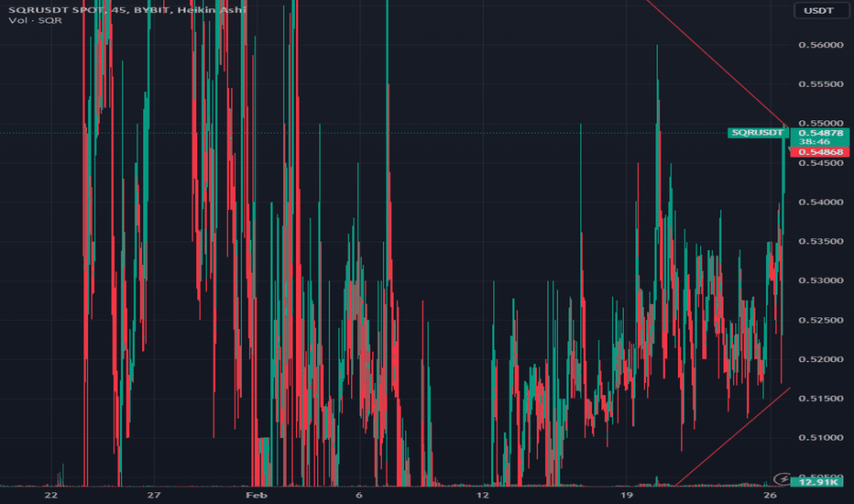Click the 0.51500 price axis label
Screen dimensions: 854x504
pyautogui.click(x=821, y=399)
